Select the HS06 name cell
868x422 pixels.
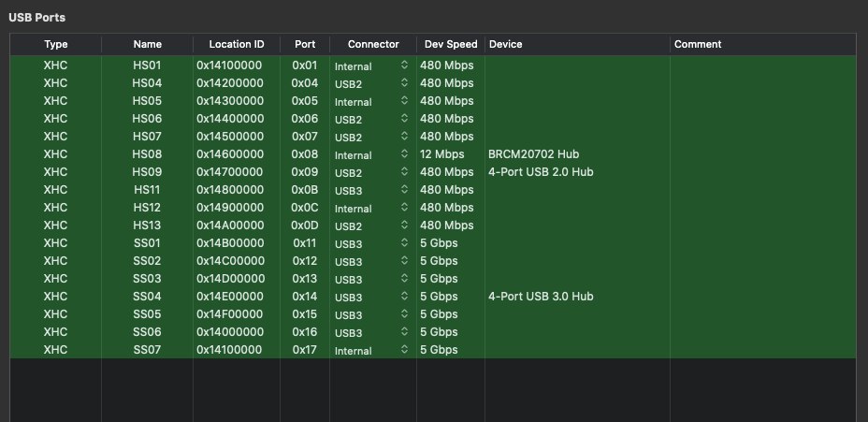[x=147, y=119]
